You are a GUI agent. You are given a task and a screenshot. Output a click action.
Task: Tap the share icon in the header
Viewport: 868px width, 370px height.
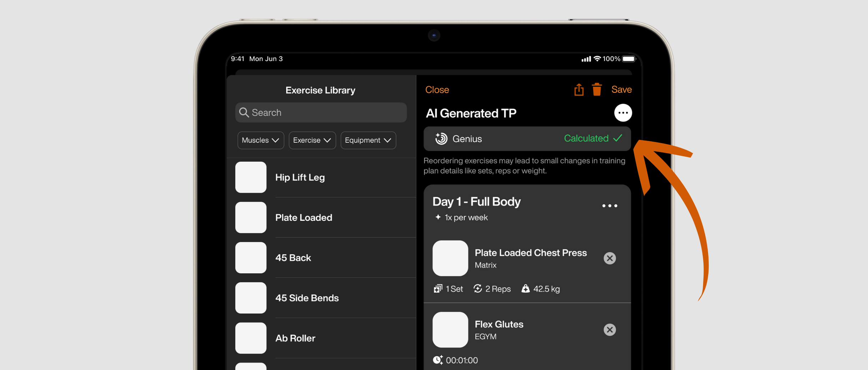point(579,90)
